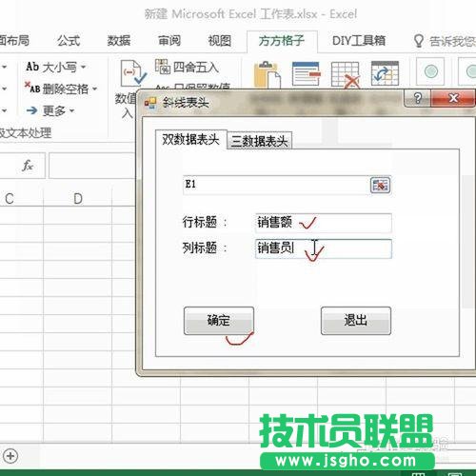Close the 斜线表头 dialog
The height and width of the screenshot is (476, 476).
(453, 98)
